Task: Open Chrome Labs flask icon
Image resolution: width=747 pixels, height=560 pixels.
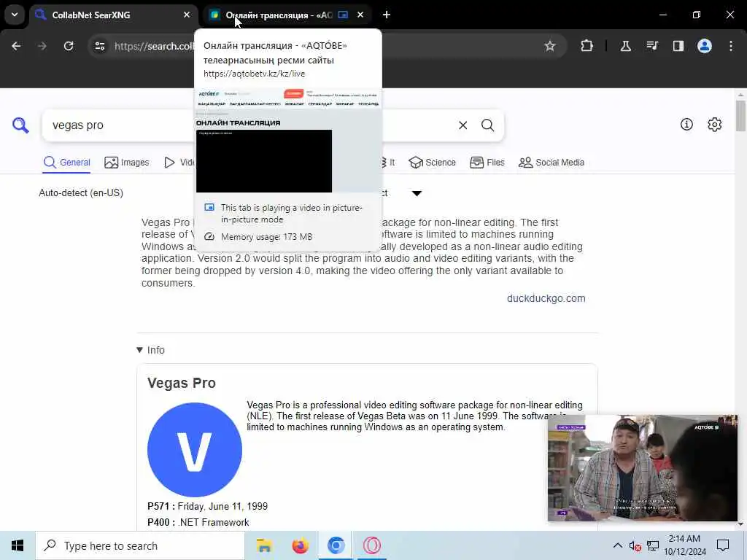Action: [x=625, y=46]
